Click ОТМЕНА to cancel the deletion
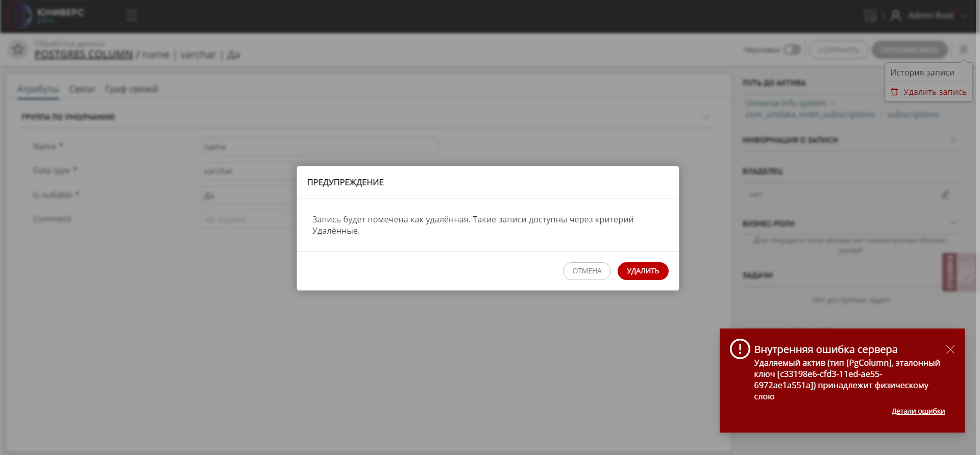The height and width of the screenshot is (455, 980). tap(586, 271)
